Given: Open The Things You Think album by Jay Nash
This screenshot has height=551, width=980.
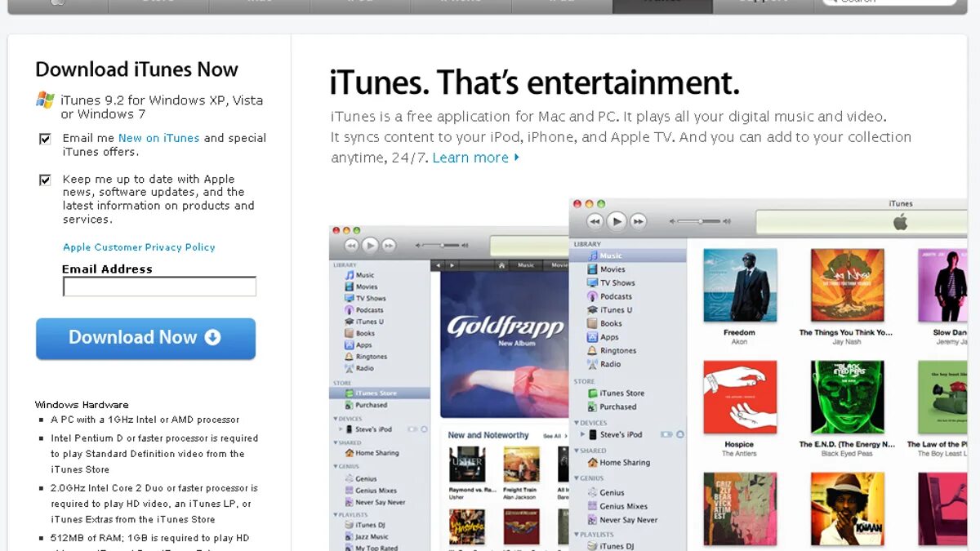Looking at the screenshot, I should [x=847, y=286].
